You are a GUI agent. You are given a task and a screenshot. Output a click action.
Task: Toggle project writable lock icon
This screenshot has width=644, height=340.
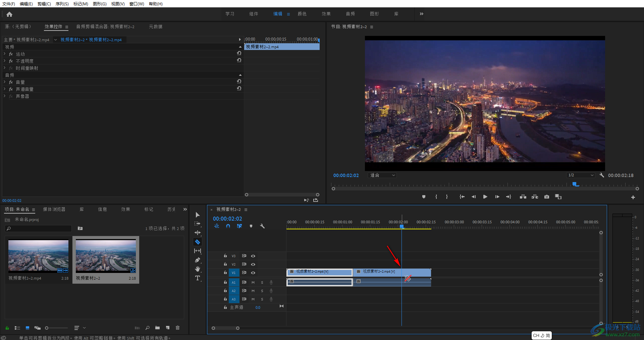(7, 328)
